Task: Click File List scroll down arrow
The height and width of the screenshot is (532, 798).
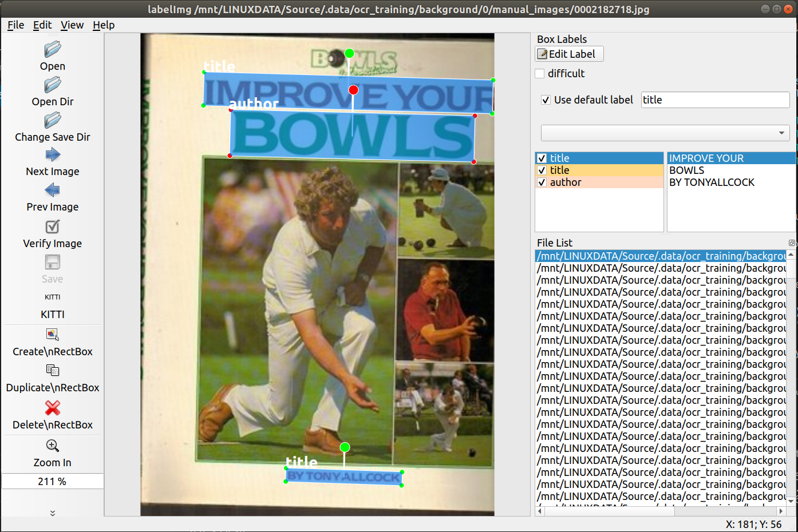Action: pos(791,501)
